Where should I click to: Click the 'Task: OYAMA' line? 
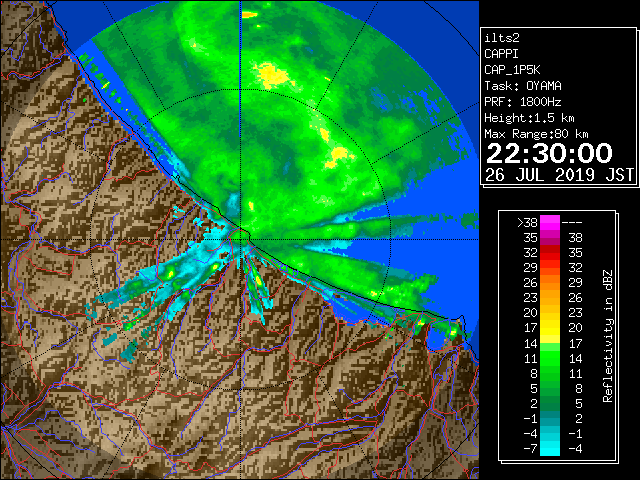[523, 86]
